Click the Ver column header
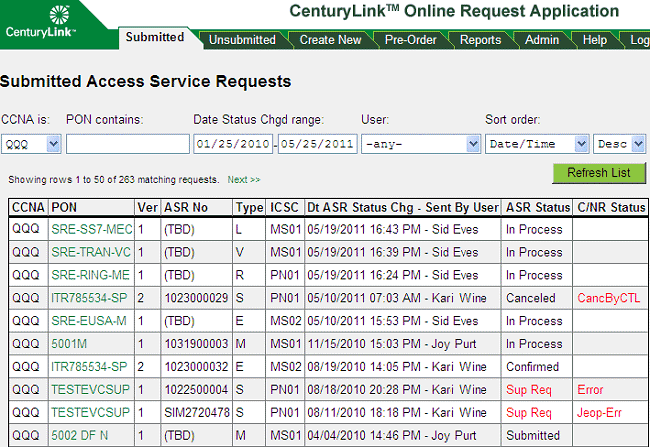This screenshot has width=650, height=447. pos(148,207)
